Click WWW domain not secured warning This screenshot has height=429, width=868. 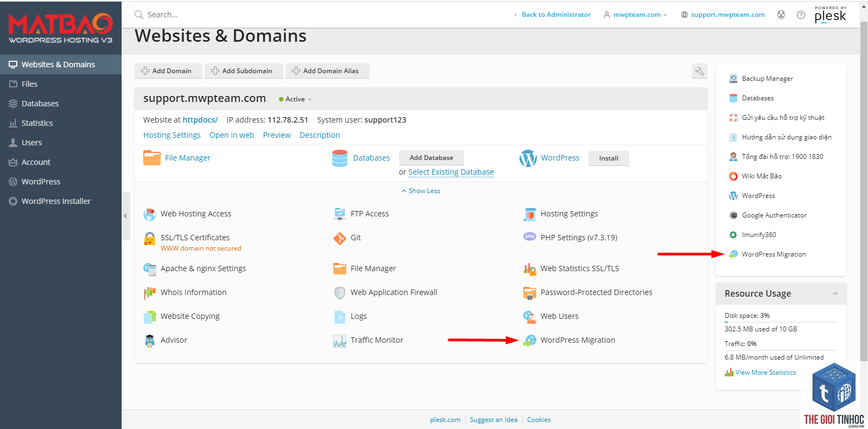[x=201, y=248]
